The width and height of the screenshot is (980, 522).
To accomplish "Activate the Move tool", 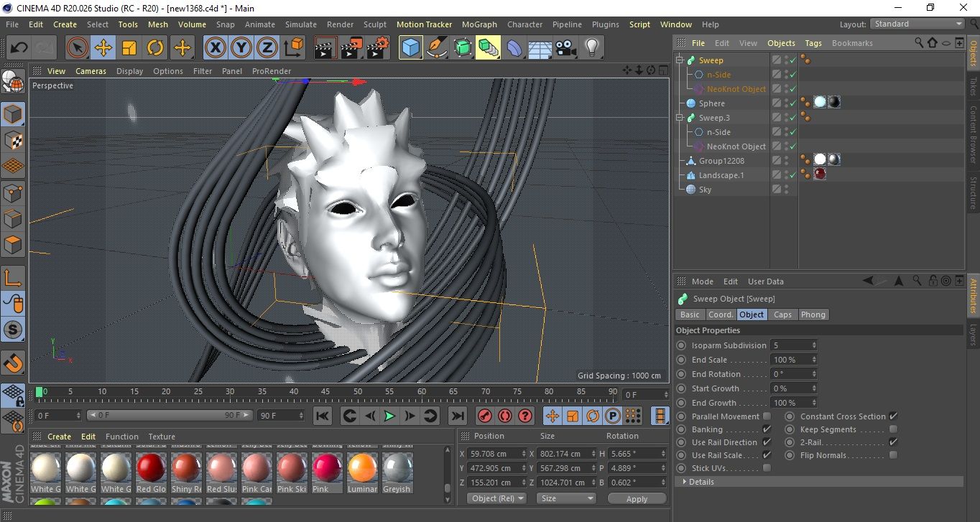I will [103, 48].
